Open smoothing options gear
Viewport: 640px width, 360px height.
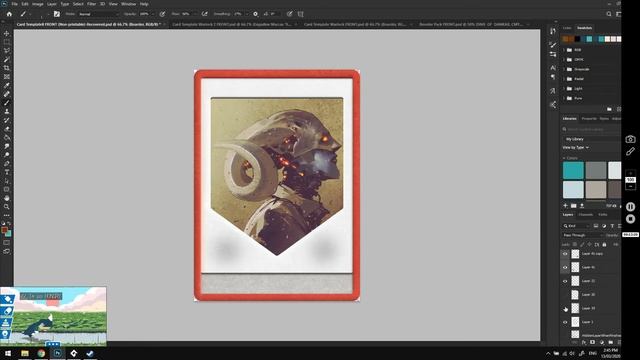pos(256,14)
